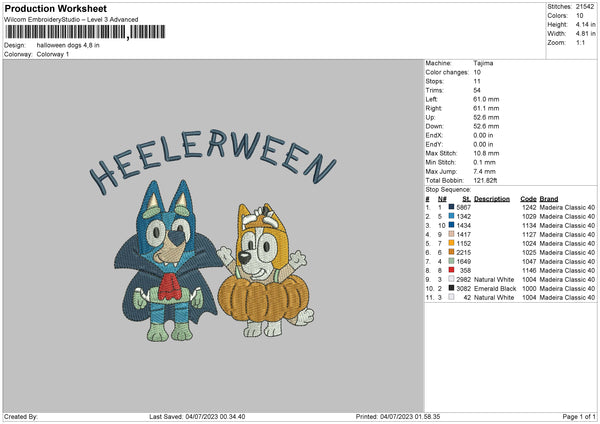
Task: Click the white swatch beside stitch count 42
Action: pos(451,297)
